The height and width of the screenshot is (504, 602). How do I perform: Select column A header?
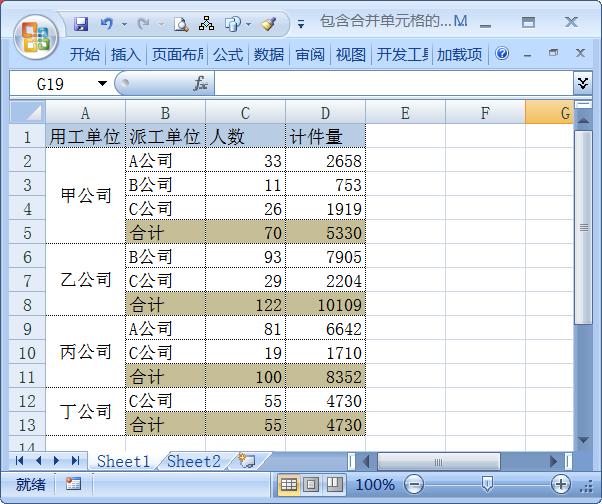pos(85,113)
